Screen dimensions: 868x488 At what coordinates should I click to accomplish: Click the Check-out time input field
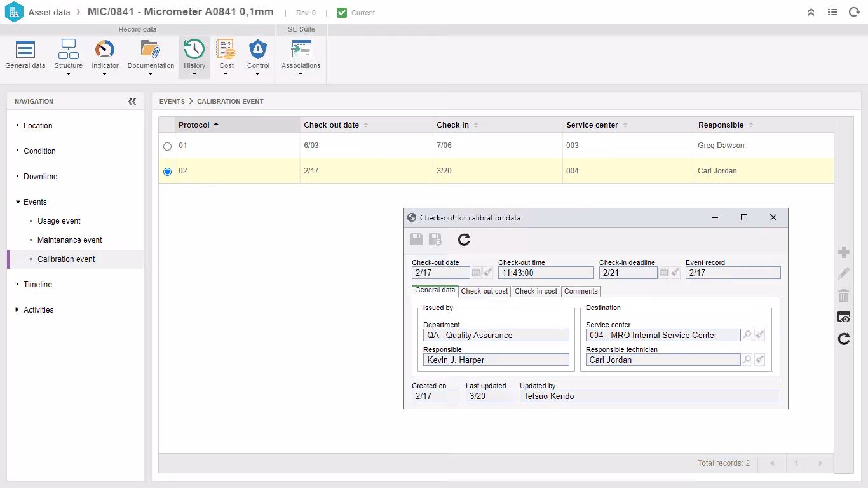coord(546,273)
